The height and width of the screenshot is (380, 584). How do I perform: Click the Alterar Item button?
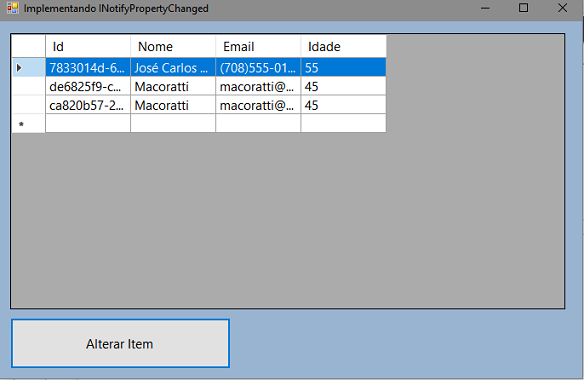click(120, 343)
